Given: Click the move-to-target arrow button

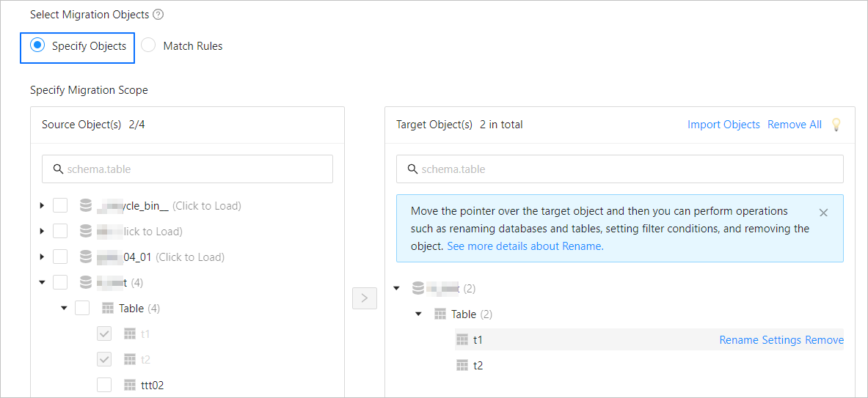Looking at the screenshot, I should coord(364,298).
